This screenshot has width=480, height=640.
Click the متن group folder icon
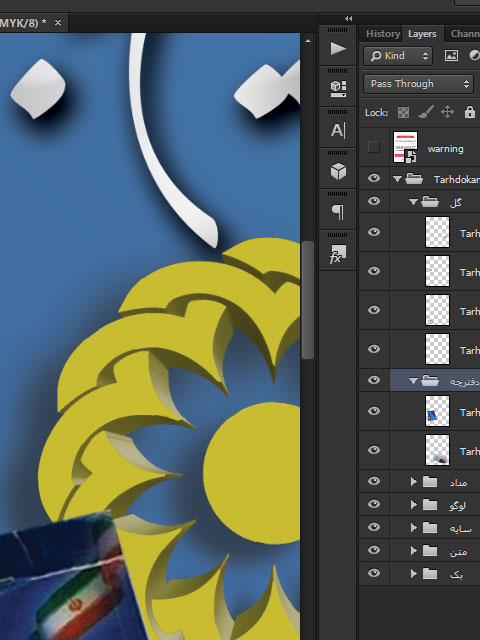[430, 550]
